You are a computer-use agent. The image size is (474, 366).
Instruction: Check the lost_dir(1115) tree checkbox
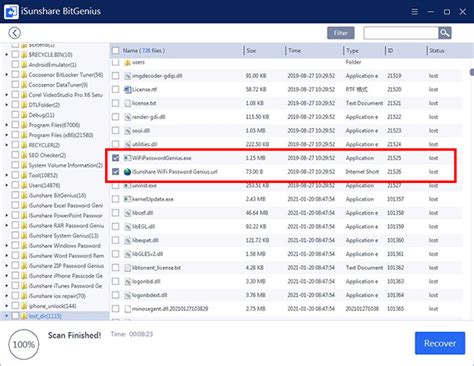click(x=15, y=315)
